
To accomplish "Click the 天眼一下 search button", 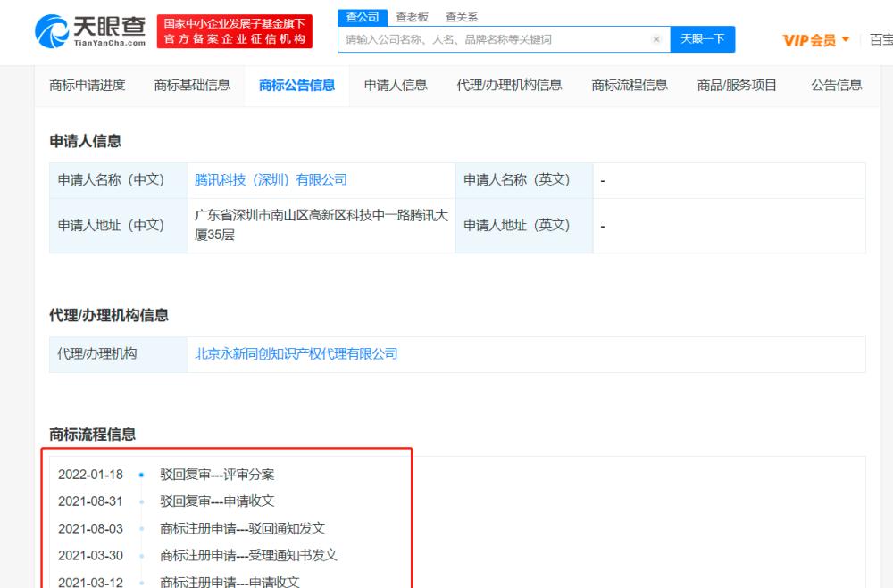I will 702,39.
